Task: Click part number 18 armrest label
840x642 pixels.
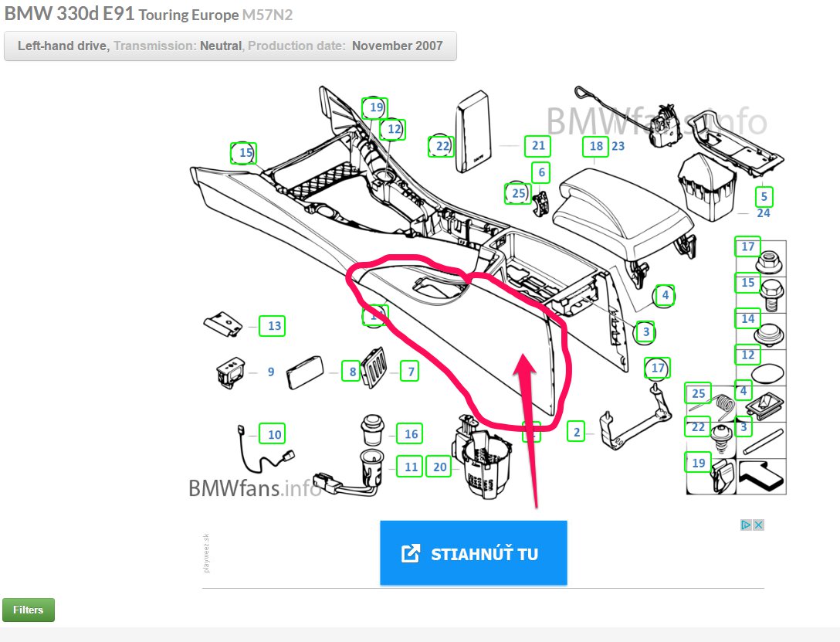Action: 596,146
